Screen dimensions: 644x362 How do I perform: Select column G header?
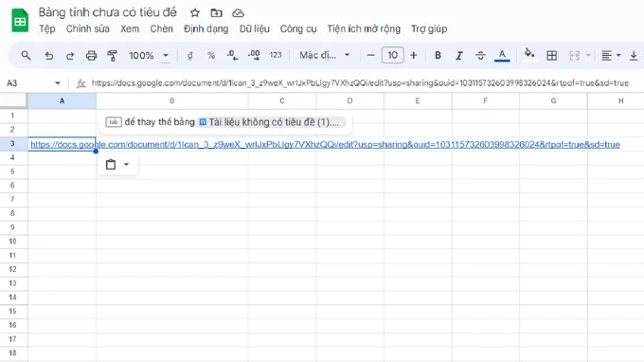[553, 100]
